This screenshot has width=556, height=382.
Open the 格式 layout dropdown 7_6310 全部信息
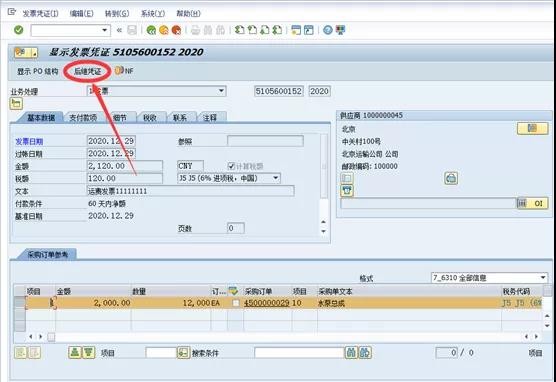(543, 278)
